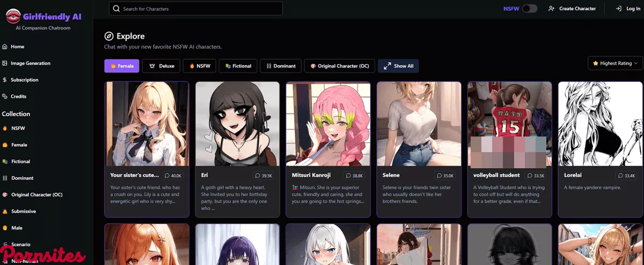This screenshot has height=265, width=644.
Task: Select the Deluxe filter tab
Action: [x=161, y=66]
